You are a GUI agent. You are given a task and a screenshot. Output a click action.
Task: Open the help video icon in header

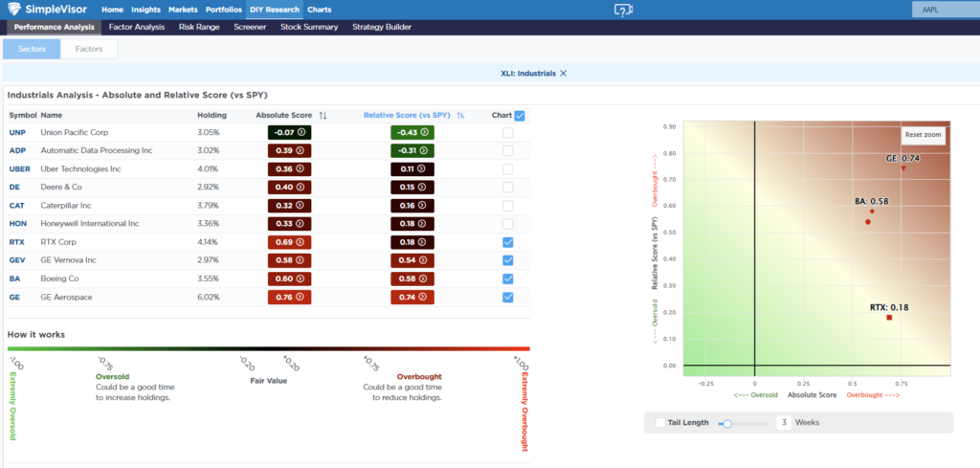point(623,10)
